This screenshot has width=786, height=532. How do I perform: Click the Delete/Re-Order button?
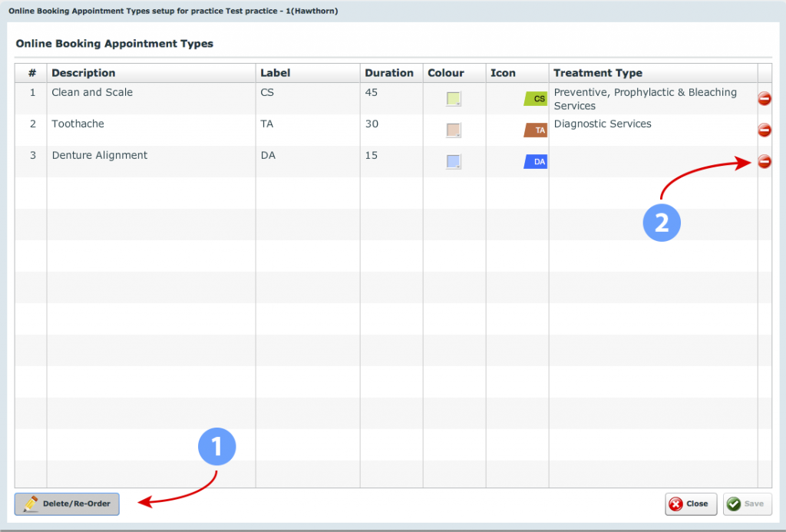[67, 504]
